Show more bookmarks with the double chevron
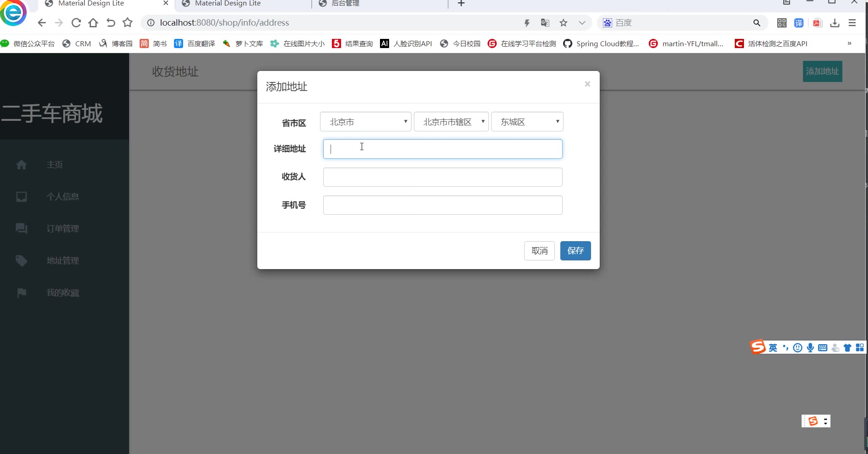 849,43
